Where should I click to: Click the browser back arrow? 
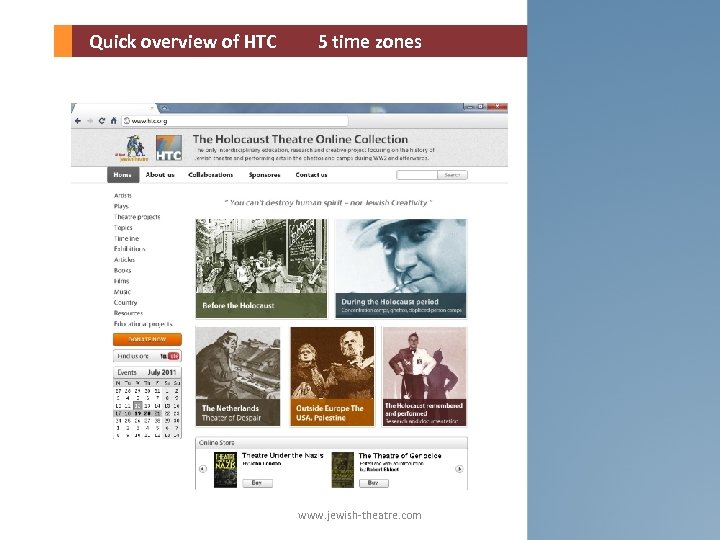tap(78, 121)
